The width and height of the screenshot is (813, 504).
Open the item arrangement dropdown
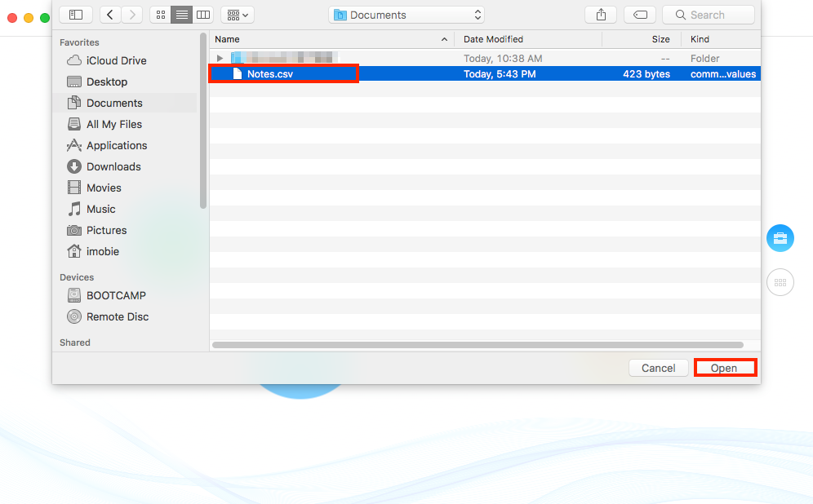point(238,15)
